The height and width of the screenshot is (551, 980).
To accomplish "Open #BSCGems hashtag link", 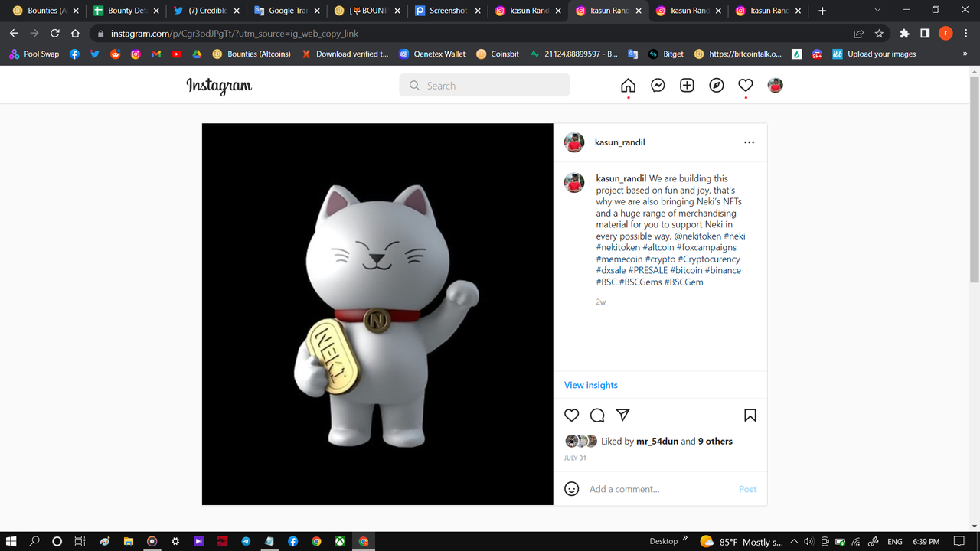I will [640, 282].
